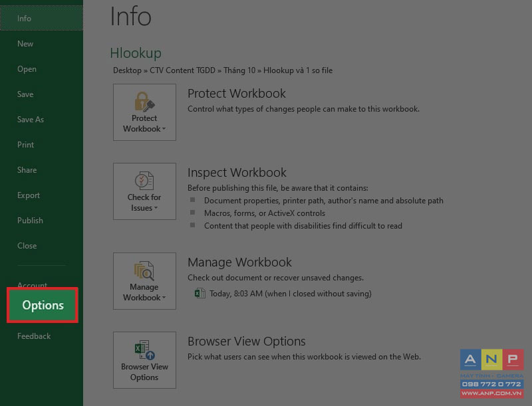Expand the Manage Workbook dropdown arrow
This screenshot has height=406, width=532.
[x=164, y=298]
